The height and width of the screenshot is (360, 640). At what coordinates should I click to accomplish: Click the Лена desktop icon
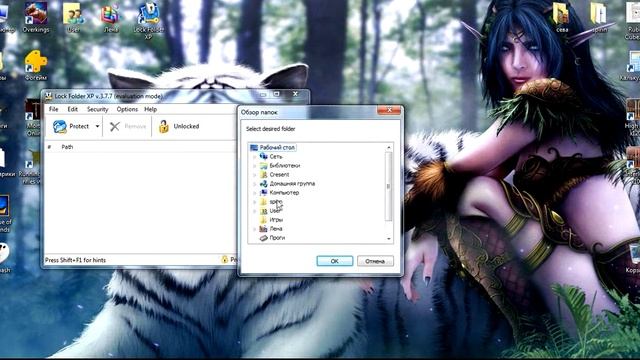coord(110,17)
